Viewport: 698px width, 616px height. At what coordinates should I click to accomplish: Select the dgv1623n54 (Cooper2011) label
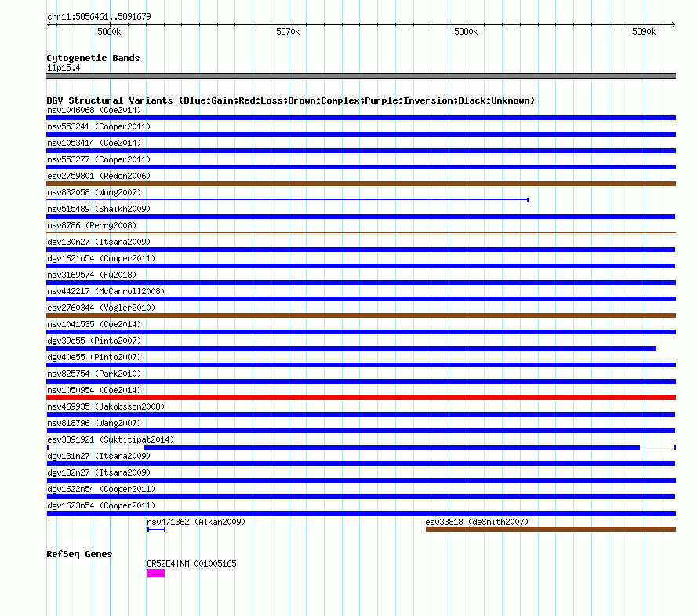click(x=101, y=505)
